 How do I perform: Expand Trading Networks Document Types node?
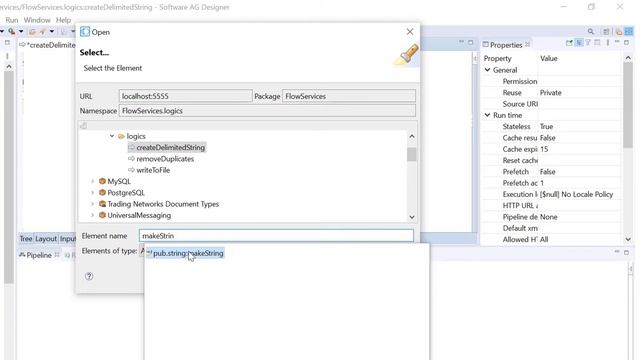(93, 204)
